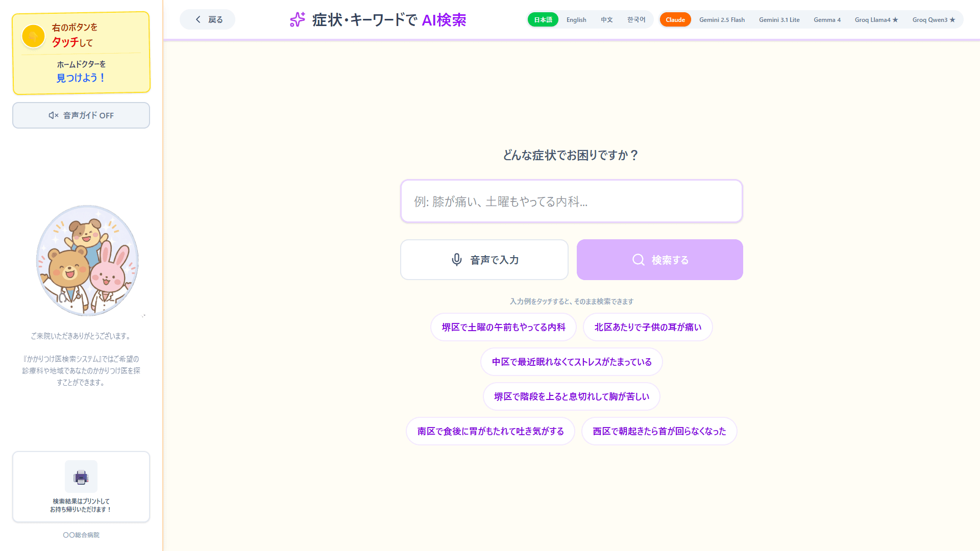
Task: Switch on the Gemma 4 model option
Action: click(827, 19)
